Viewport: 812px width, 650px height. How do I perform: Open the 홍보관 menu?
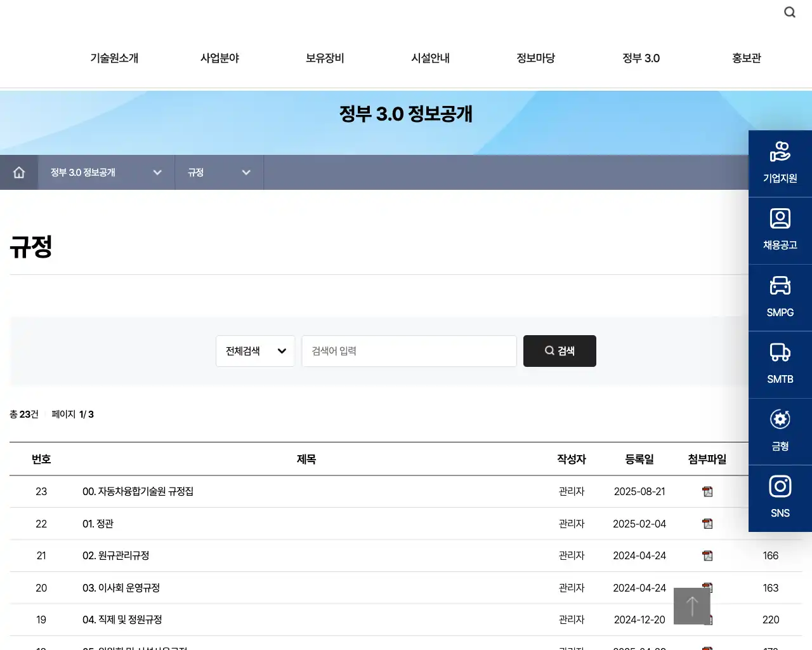pyautogui.click(x=746, y=58)
